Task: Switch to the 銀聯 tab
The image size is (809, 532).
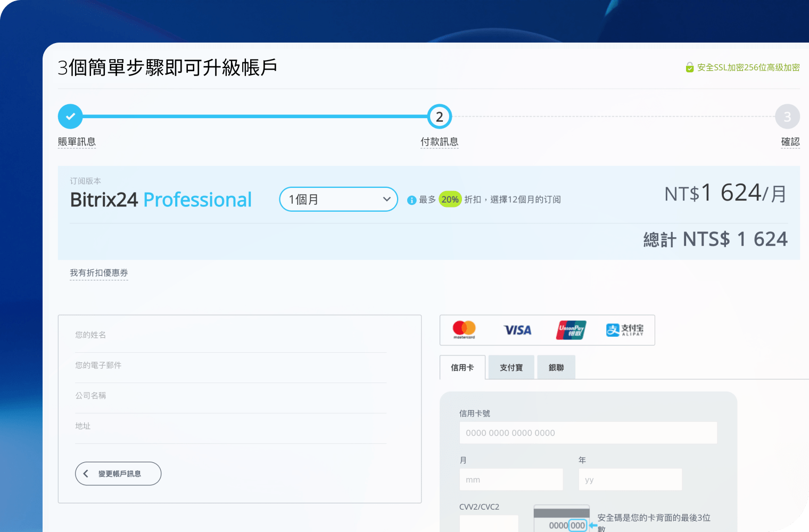Action: point(556,368)
